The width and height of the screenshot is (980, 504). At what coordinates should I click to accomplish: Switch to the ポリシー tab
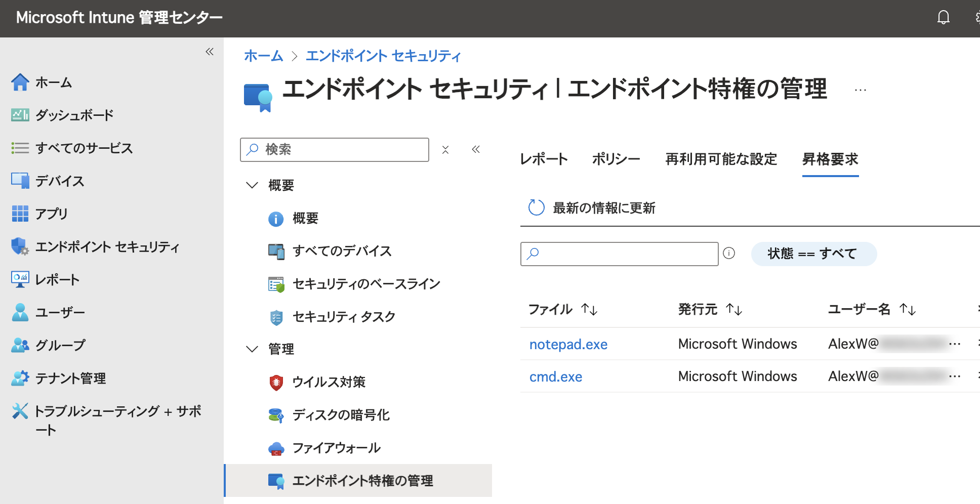[x=617, y=159]
